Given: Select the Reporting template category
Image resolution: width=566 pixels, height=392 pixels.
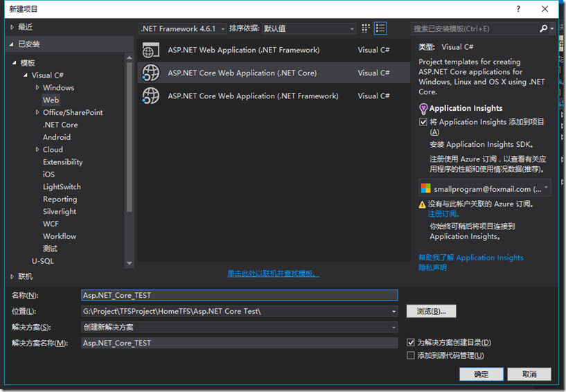Looking at the screenshot, I should click(60, 199).
